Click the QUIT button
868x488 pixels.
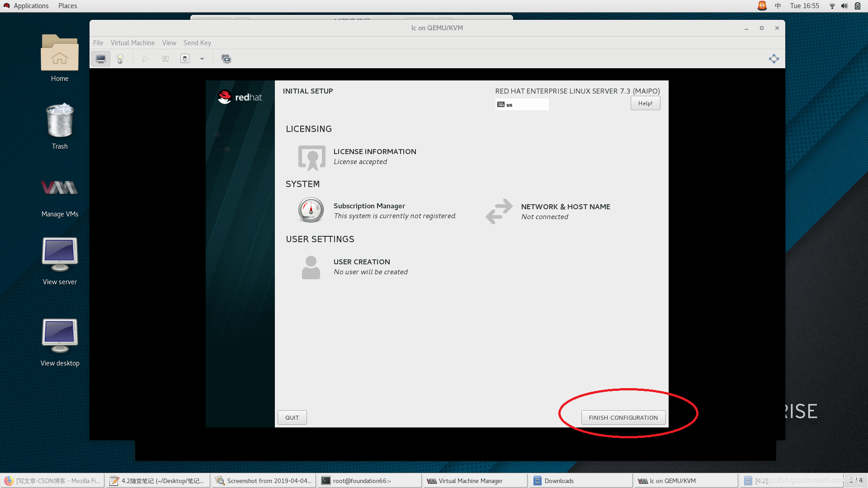click(292, 418)
